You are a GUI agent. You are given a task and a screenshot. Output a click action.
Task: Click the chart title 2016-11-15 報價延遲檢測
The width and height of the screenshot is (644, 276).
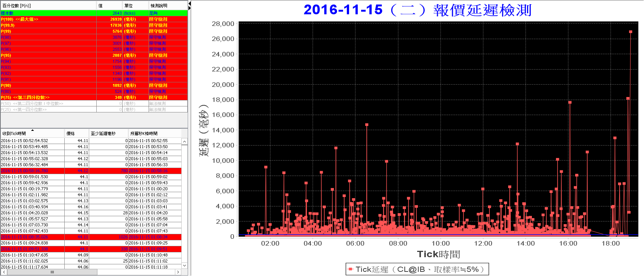tap(418, 10)
